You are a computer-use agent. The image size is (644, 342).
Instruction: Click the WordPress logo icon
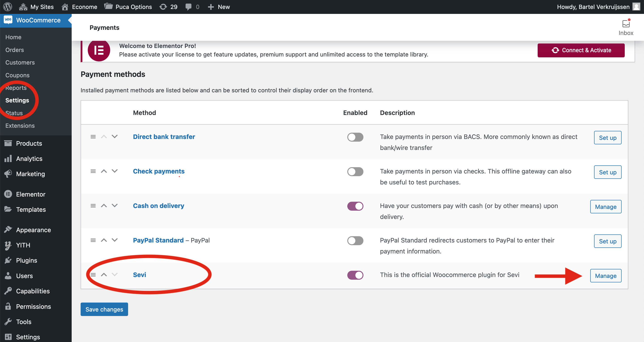pyautogui.click(x=7, y=7)
